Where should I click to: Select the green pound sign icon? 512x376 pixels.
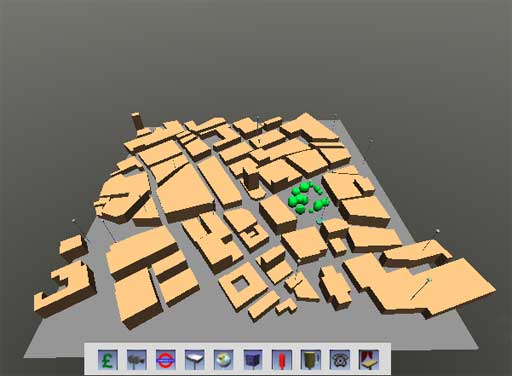tap(108, 360)
